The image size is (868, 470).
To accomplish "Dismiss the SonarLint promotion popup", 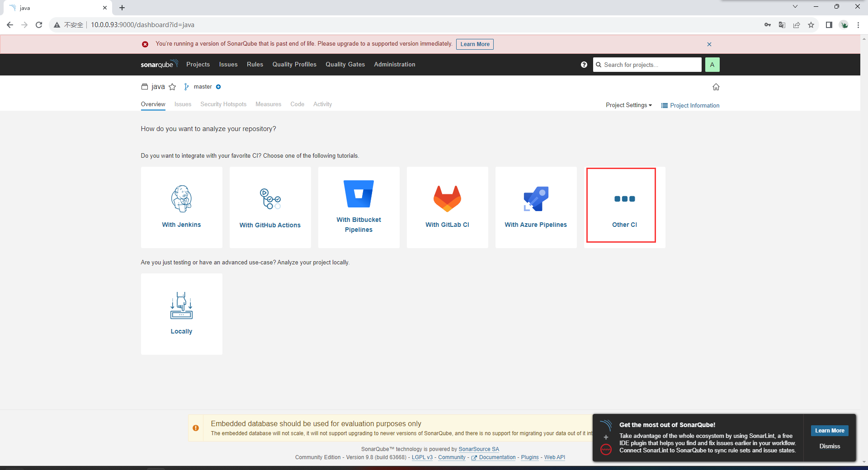I will click(x=830, y=446).
